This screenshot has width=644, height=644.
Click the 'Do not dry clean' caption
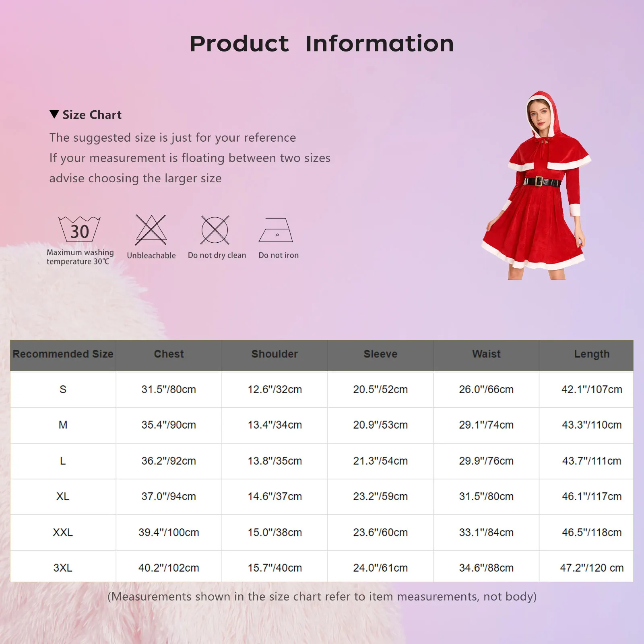click(217, 255)
